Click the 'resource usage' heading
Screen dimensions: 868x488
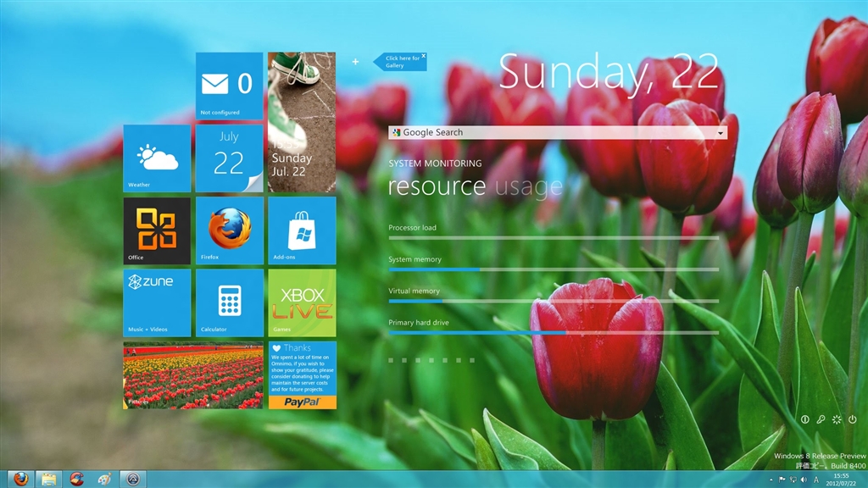click(475, 186)
